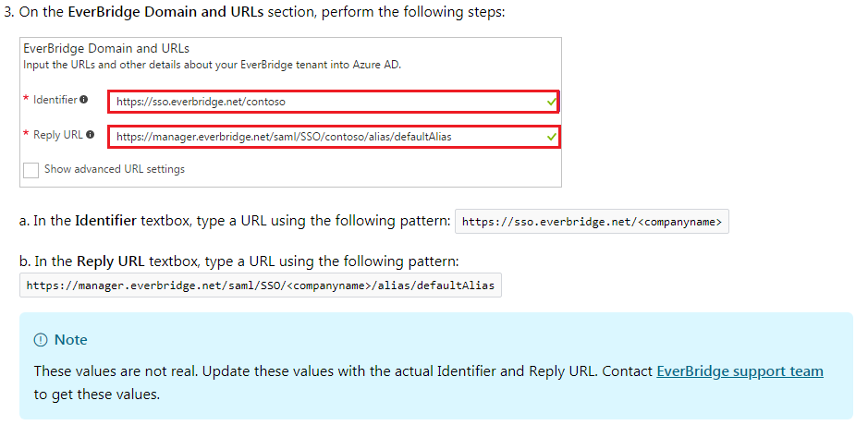This screenshot has width=868, height=425.
Task: Click the bold 'Identifier' word in step a
Action: (105, 221)
